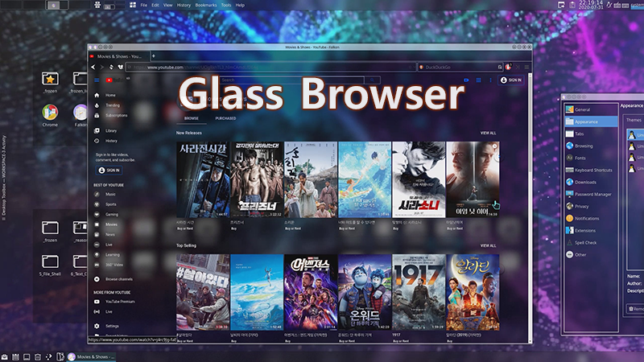644x362 pixels.
Task: Click the YouTube logo
Action: [x=114, y=80]
